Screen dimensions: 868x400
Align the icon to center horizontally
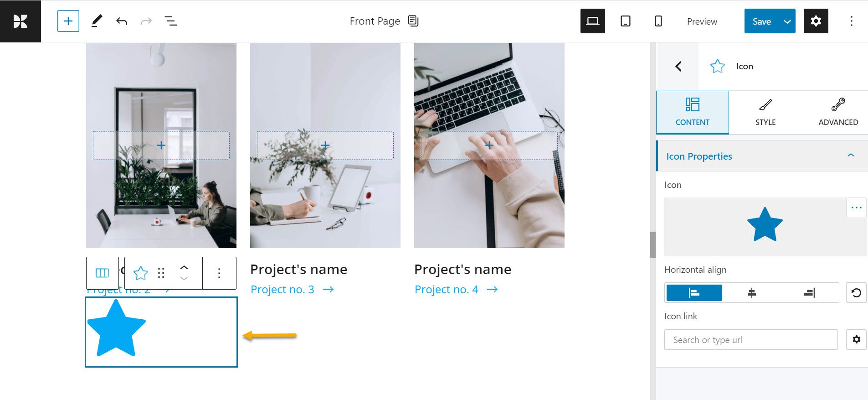coord(752,293)
